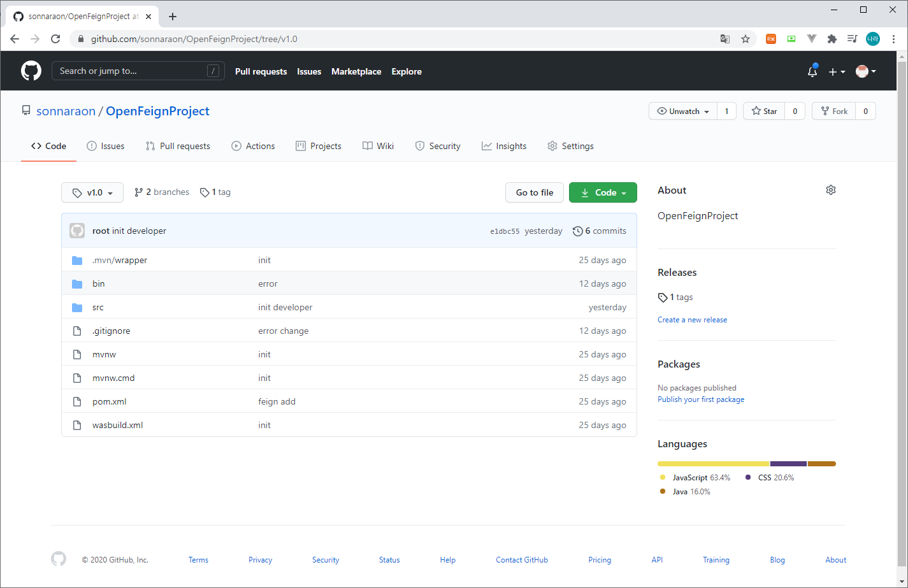Bookmark this page with the star icon

click(746, 39)
